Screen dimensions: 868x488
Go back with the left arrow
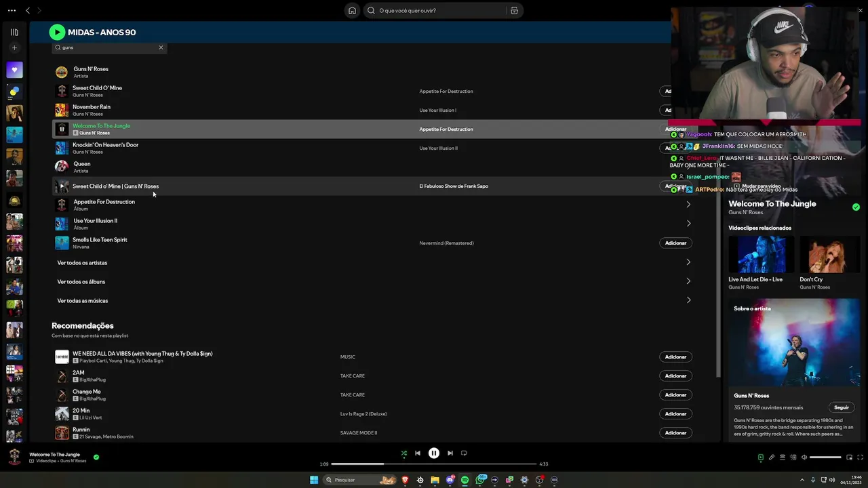coord(28,10)
